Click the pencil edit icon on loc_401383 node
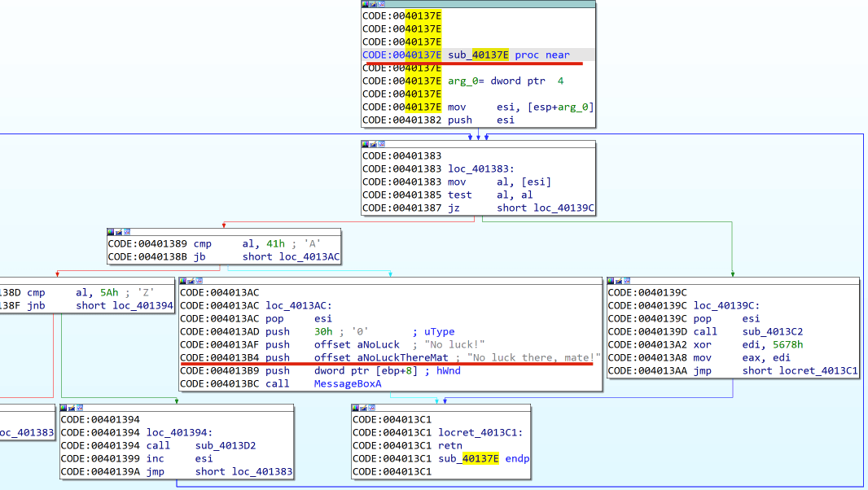868x490 pixels. [373, 144]
